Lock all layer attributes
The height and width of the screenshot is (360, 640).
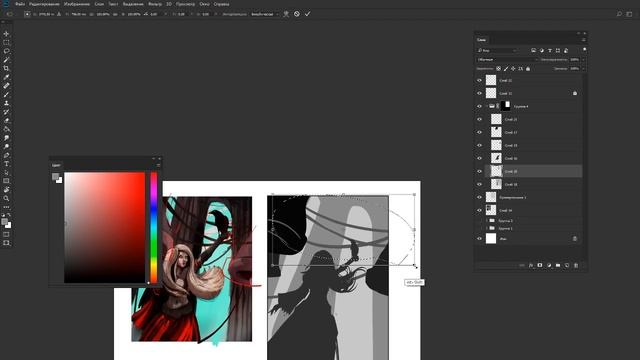[528, 69]
